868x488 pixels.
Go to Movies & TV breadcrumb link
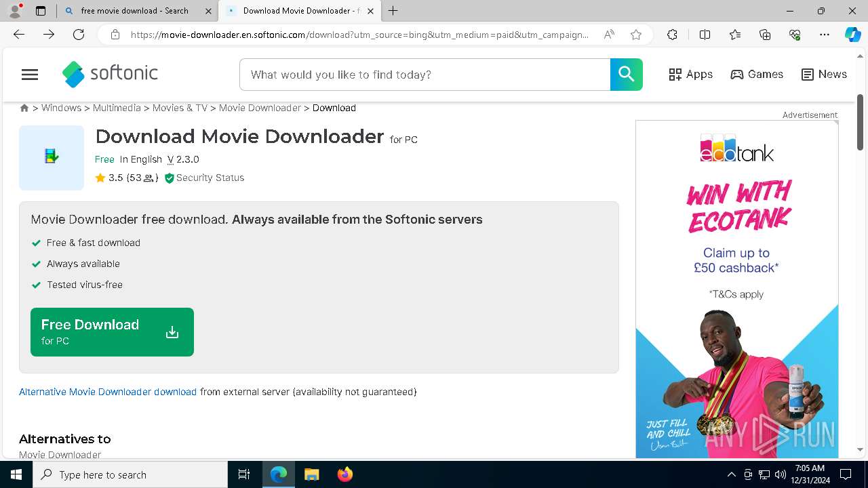180,108
